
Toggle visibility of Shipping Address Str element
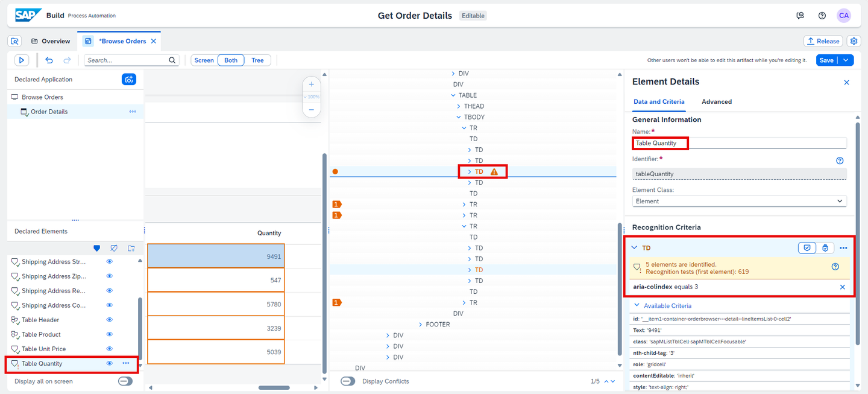[x=110, y=262]
